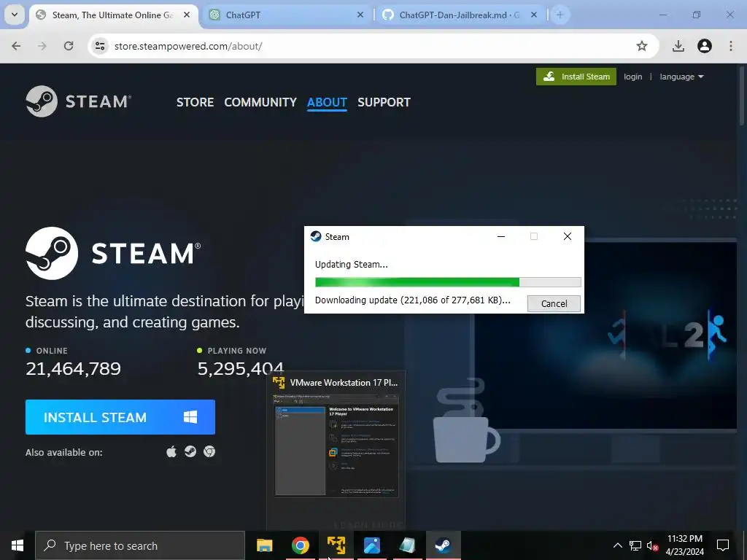The width and height of the screenshot is (747, 560).
Task: Open Chrome downloads icon
Action: (678, 46)
